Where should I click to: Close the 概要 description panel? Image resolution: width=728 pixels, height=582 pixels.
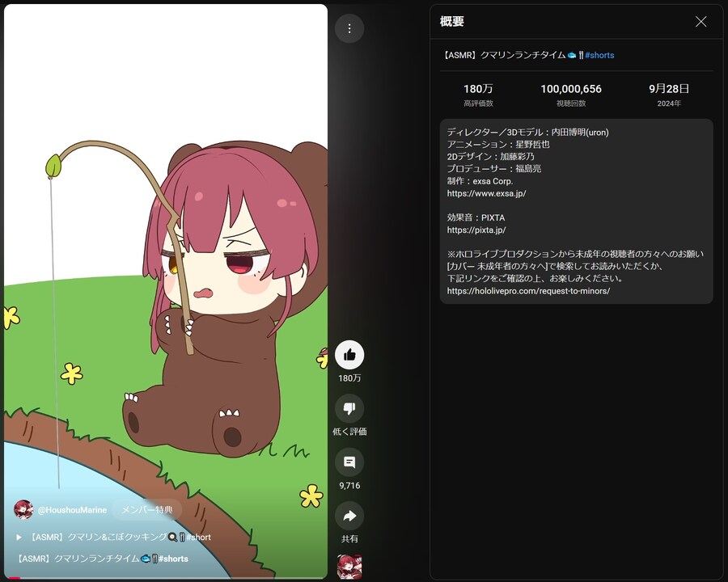pyautogui.click(x=700, y=21)
